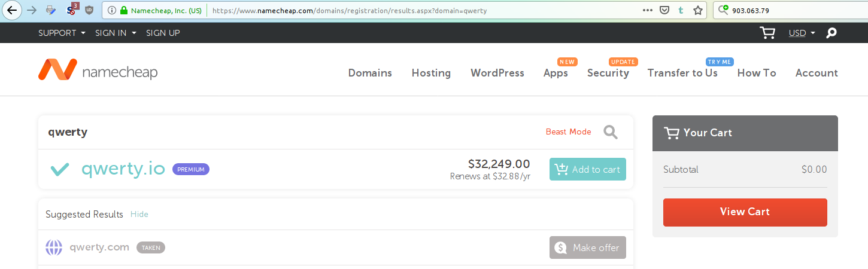Click the SIGN UP link
The image size is (868, 269).
pos(163,33)
